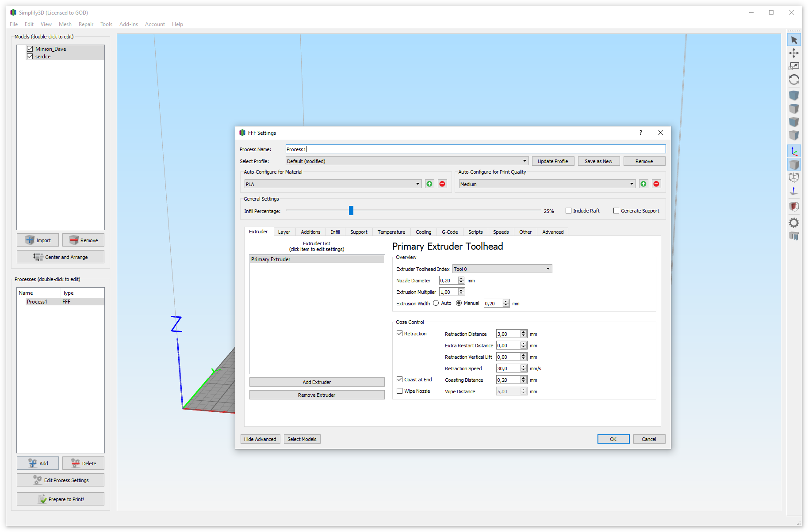808x532 pixels.
Task: Open the PLA material dropdown
Action: point(333,184)
